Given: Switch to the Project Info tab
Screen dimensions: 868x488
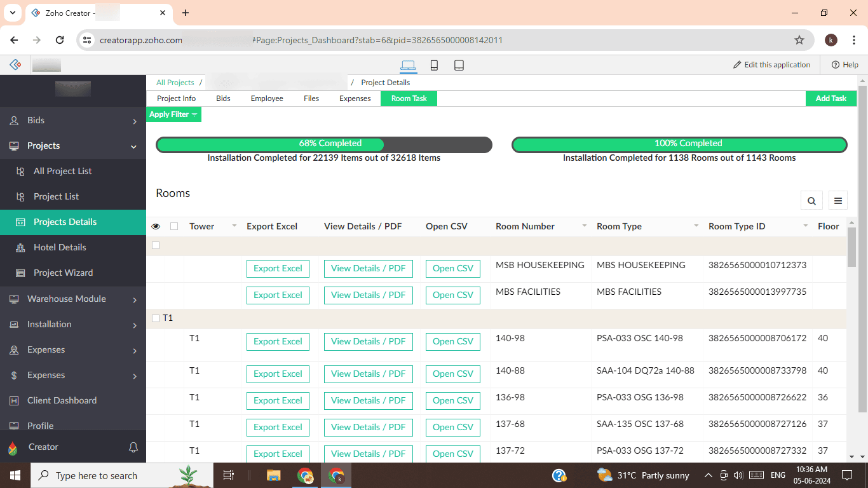Looking at the screenshot, I should tap(176, 98).
